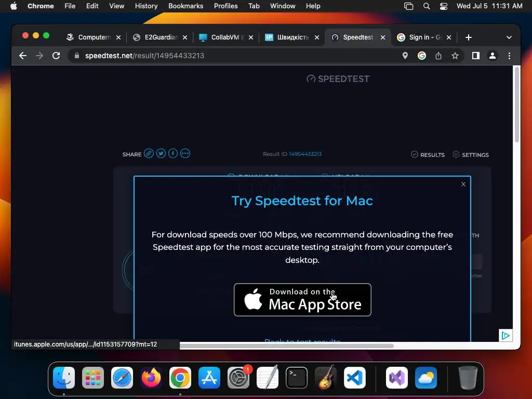Image resolution: width=532 pixels, height=399 pixels.
Task: Open Chrome's three-dot menu
Action: (x=509, y=56)
